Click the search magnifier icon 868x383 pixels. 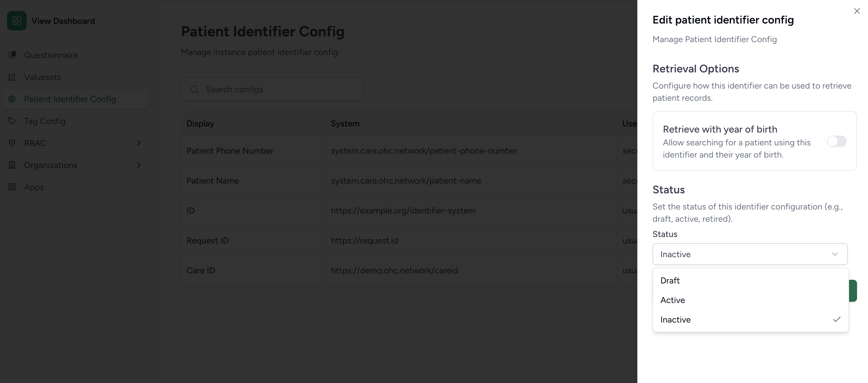point(194,89)
